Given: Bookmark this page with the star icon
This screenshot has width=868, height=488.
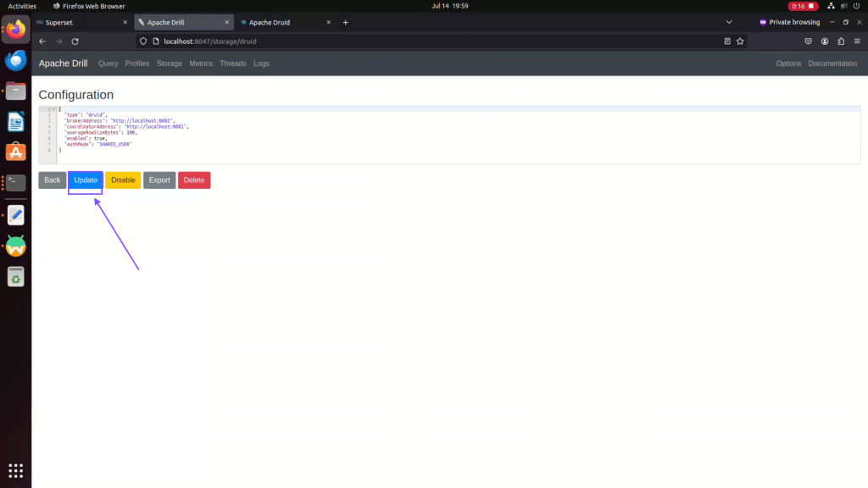Looking at the screenshot, I should click(x=740, y=41).
